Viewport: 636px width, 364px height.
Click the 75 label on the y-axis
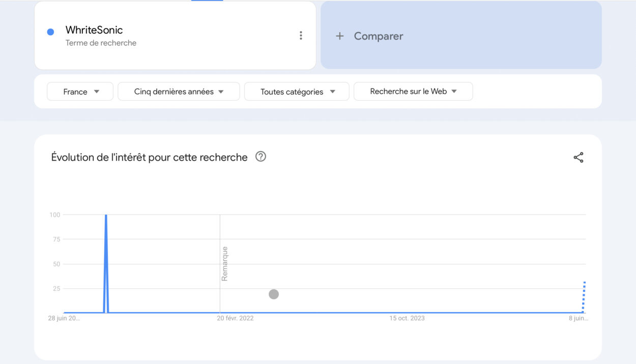coord(56,239)
